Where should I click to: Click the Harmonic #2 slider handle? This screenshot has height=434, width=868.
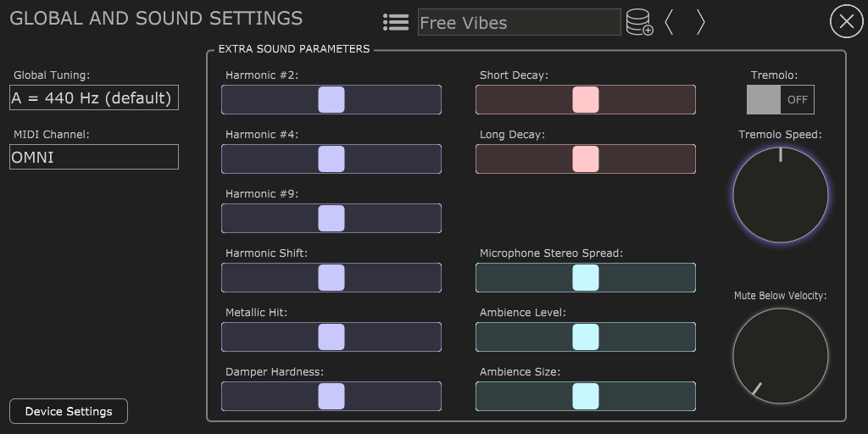(331, 99)
